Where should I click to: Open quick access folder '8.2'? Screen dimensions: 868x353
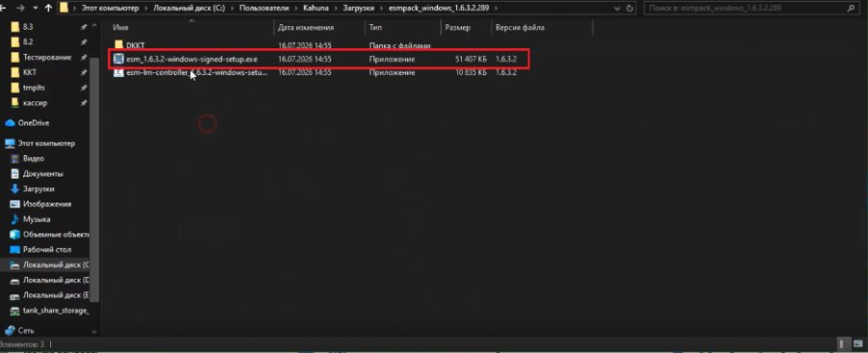[x=28, y=42]
